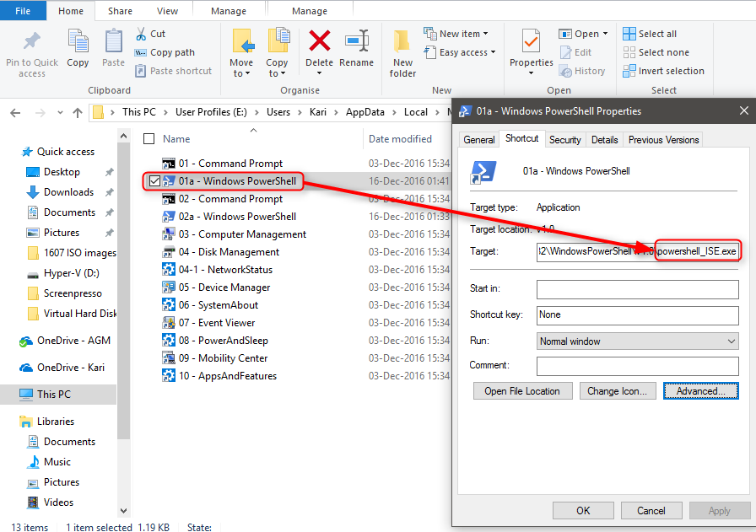
Task: Click the Apply button
Action: pyautogui.click(x=720, y=510)
